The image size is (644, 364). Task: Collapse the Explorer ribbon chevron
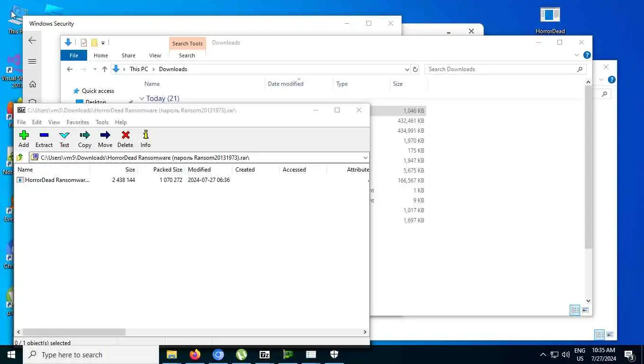pos(577,55)
